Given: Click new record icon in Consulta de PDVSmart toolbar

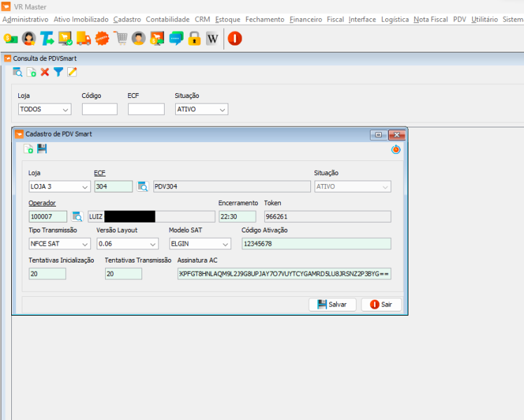Looking at the screenshot, I should [x=32, y=72].
